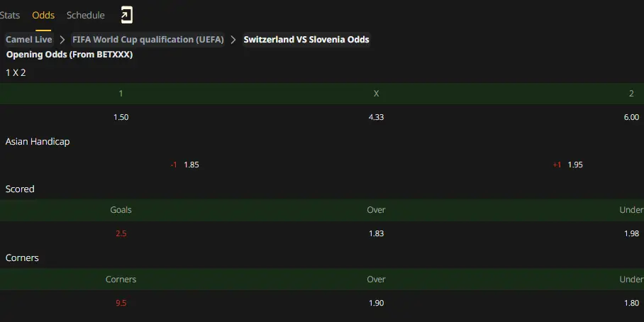Open FIFA World Cup qualification (UEFA) breadcrumb
Viewport: 644px width, 322px height.
coord(148,40)
